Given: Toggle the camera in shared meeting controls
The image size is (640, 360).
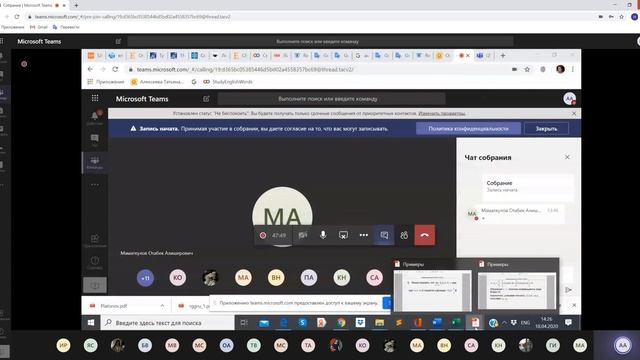Looking at the screenshot, I should click(302, 235).
